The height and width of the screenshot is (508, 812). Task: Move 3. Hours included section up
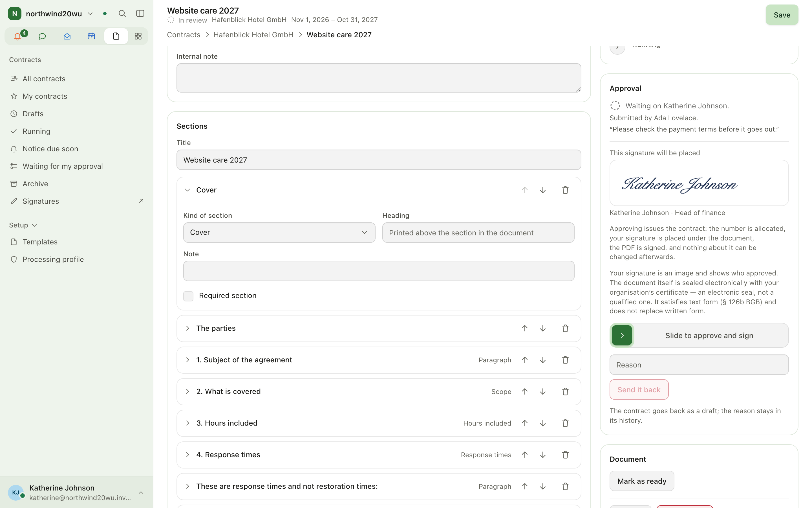pyautogui.click(x=524, y=423)
